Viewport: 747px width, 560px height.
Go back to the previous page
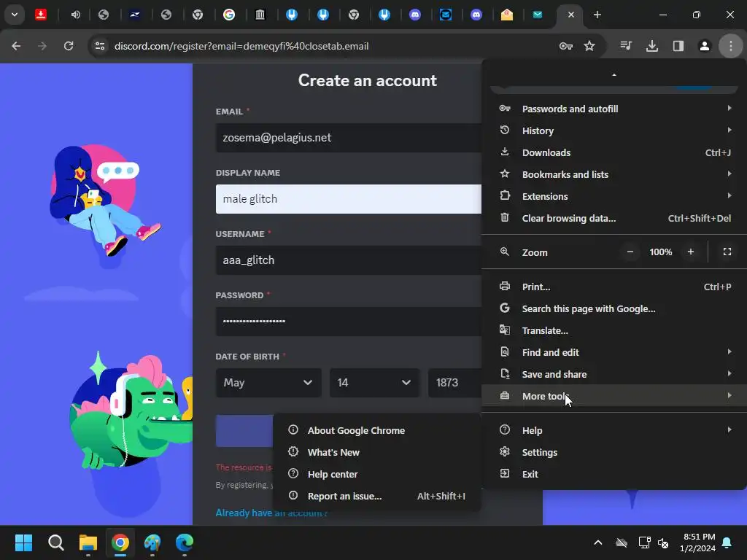click(16, 46)
